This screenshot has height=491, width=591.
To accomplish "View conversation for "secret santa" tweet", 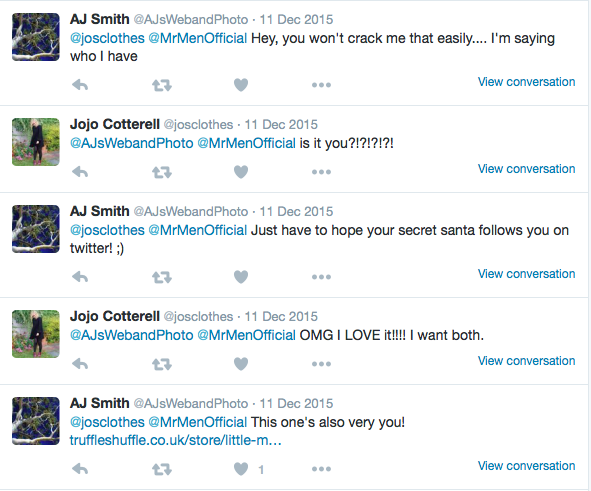I will click(x=526, y=274).
